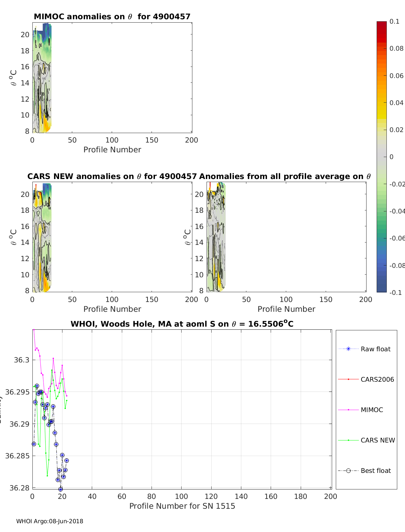Viewport: 405px width, 532px height.
Task: Click the 36.3 tick label on salinity axis
Action: (x=22, y=360)
